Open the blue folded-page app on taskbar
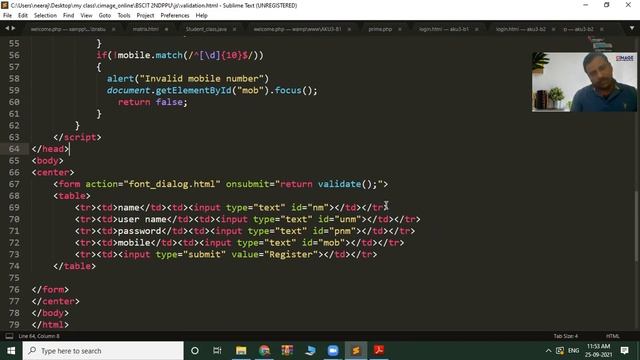640x360 pixels. 310,351
